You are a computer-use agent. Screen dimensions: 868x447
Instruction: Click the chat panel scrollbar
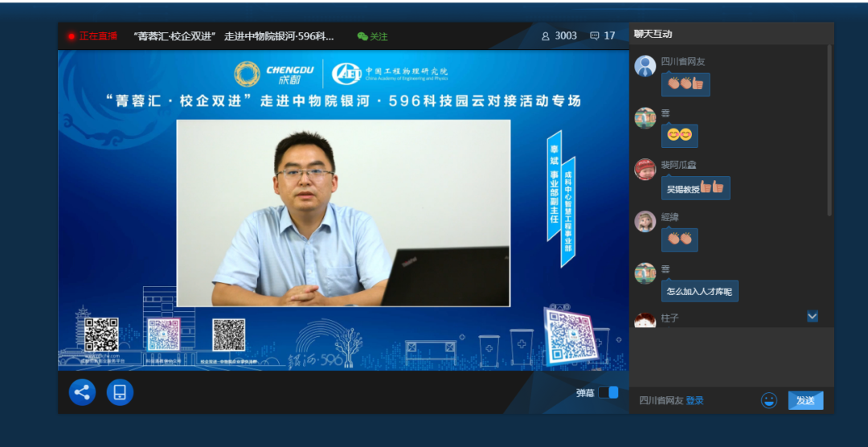[829, 130]
